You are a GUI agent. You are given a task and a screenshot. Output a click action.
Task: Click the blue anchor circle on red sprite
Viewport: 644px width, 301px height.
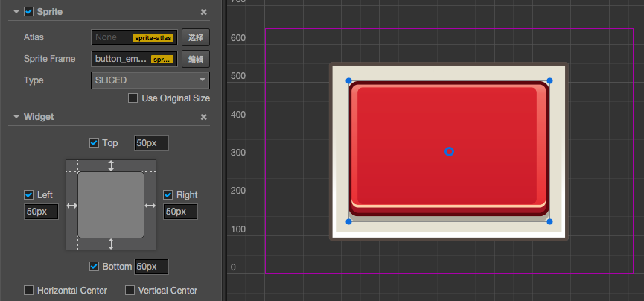(449, 152)
